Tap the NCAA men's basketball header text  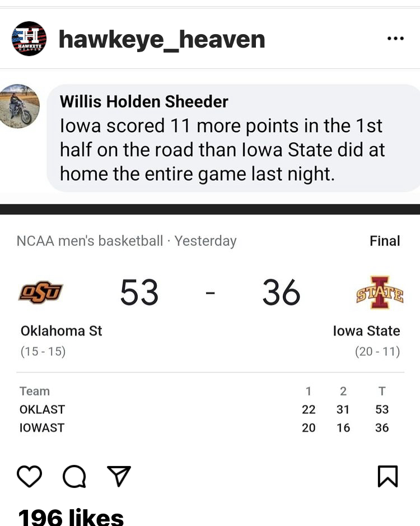click(90, 241)
